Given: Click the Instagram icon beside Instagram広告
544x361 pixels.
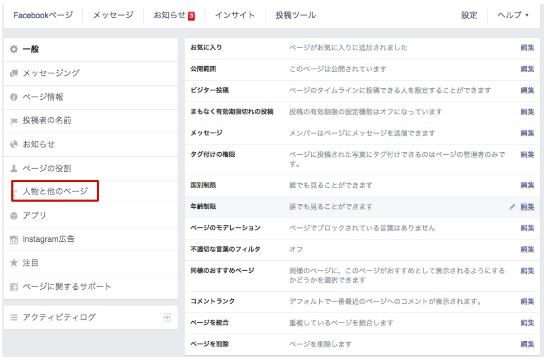Looking at the screenshot, I should click(x=14, y=240).
